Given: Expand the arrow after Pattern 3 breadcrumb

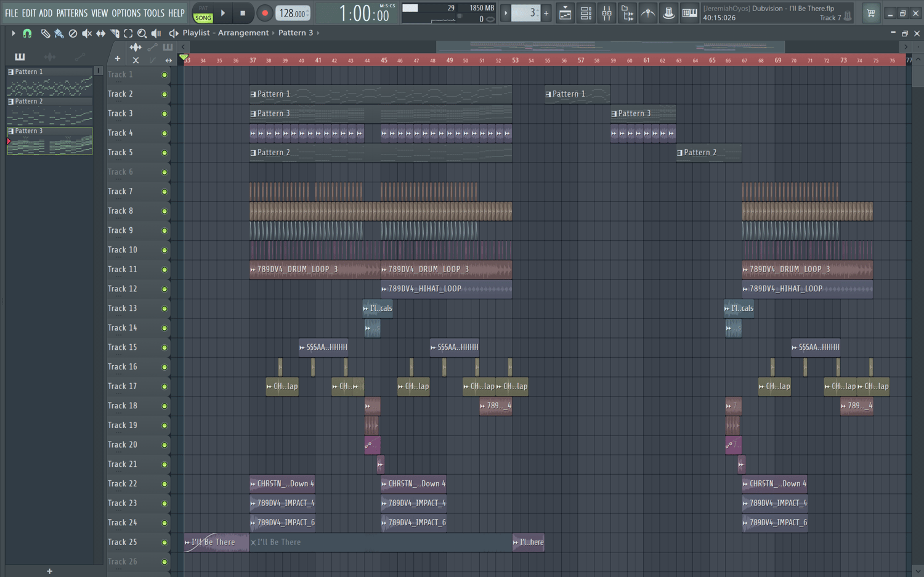Looking at the screenshot, I should 318,33.
